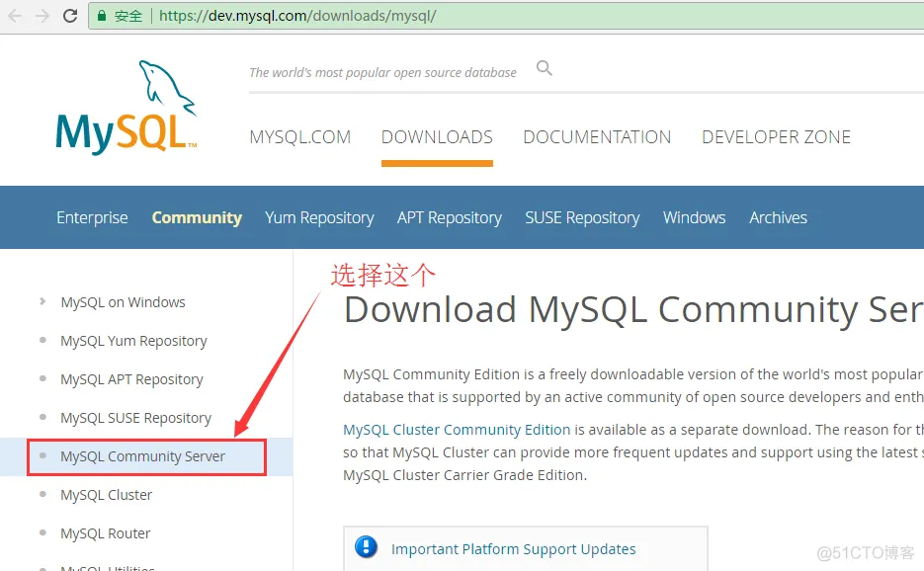Open Important Platform Support Updates link
Screen dimensions: 924x571
point(513,549)
